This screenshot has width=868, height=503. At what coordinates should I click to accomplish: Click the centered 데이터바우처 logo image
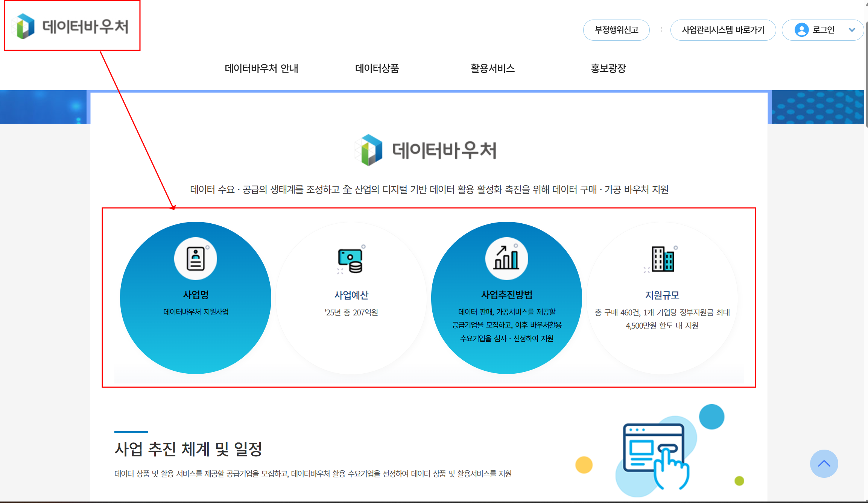tap(426, 150)
